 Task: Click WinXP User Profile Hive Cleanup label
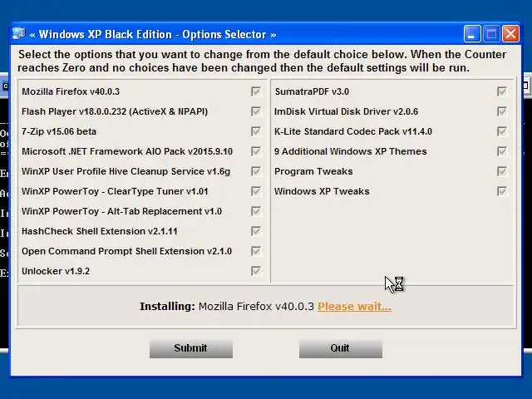(126, 171)
